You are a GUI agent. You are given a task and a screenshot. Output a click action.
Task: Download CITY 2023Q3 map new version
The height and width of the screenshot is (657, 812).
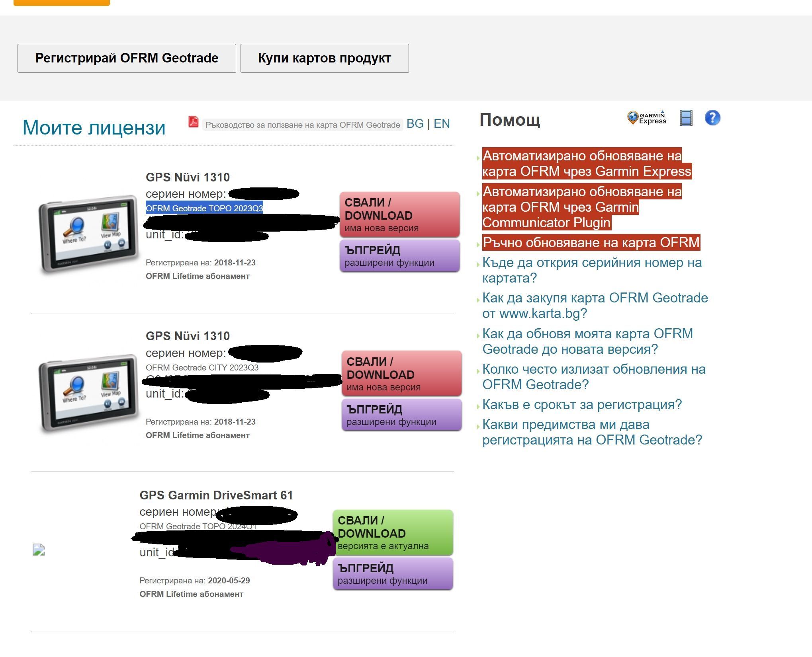[x=401, y=373]
